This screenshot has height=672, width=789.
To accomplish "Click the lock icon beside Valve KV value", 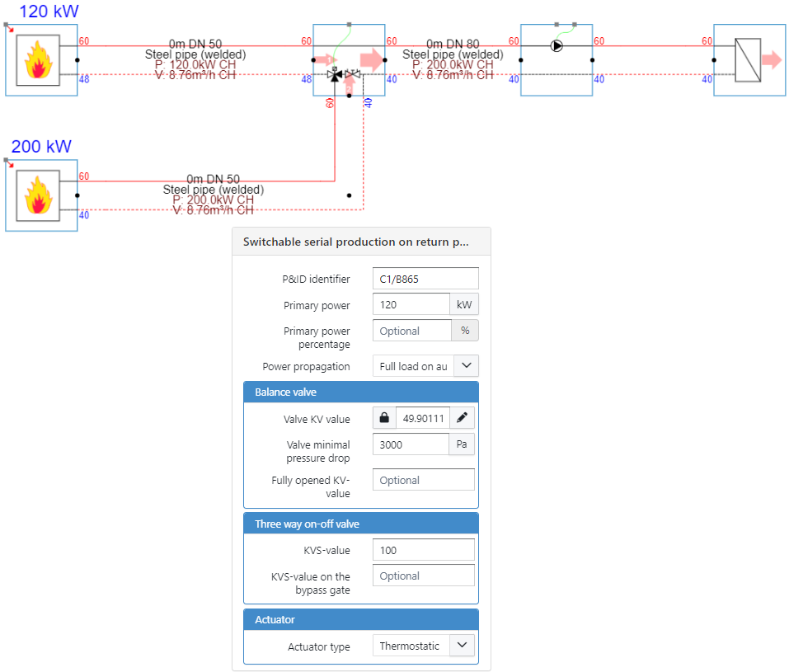I will 384,418.
